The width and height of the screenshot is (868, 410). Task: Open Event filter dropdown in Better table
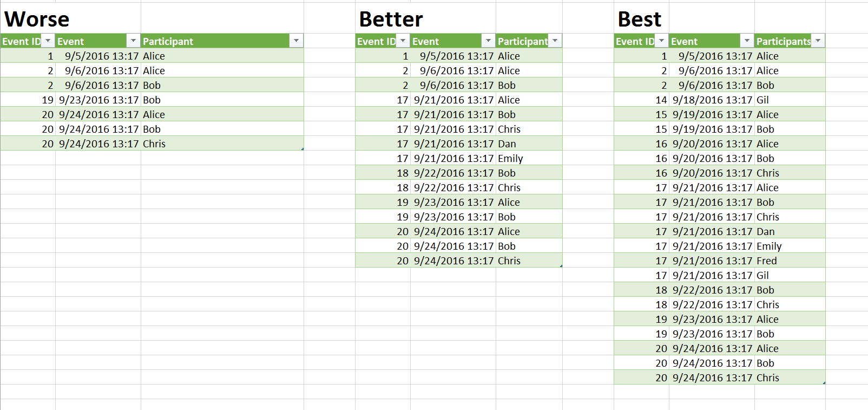click(488, 41)
